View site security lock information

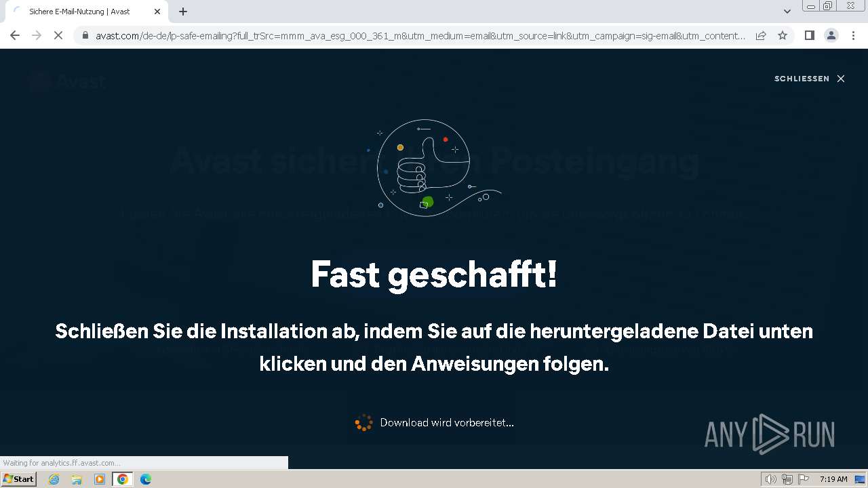(85, 35)
